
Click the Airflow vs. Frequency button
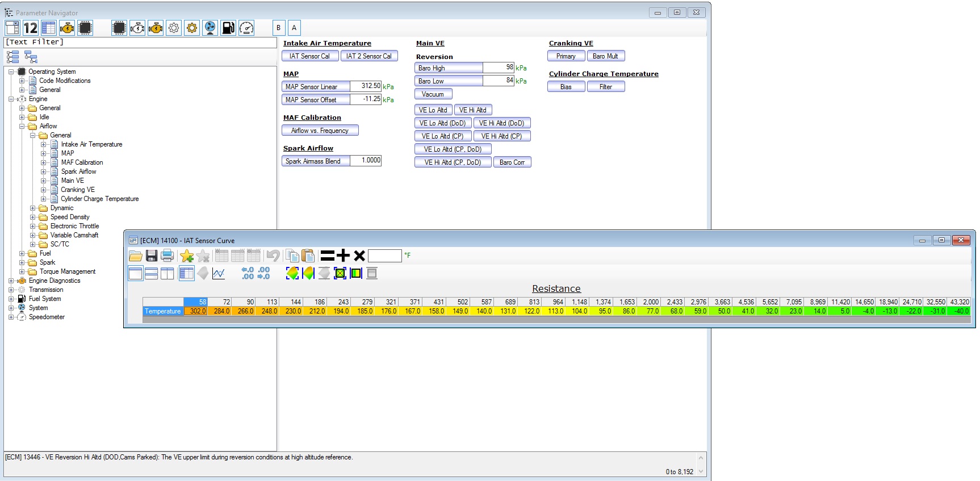pos(320,131)
